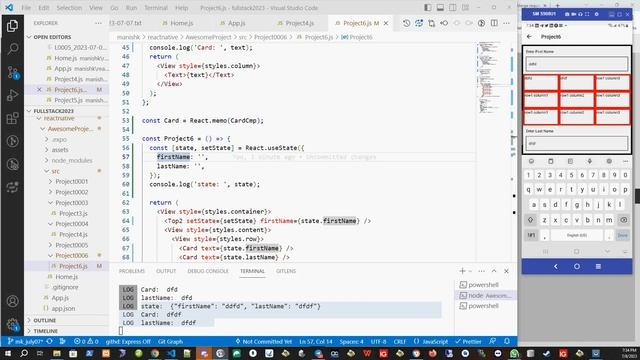The height and width of the screenshot is (360, 640).
Task: Open notifications bell in the status bar
Action: (507, 341)
